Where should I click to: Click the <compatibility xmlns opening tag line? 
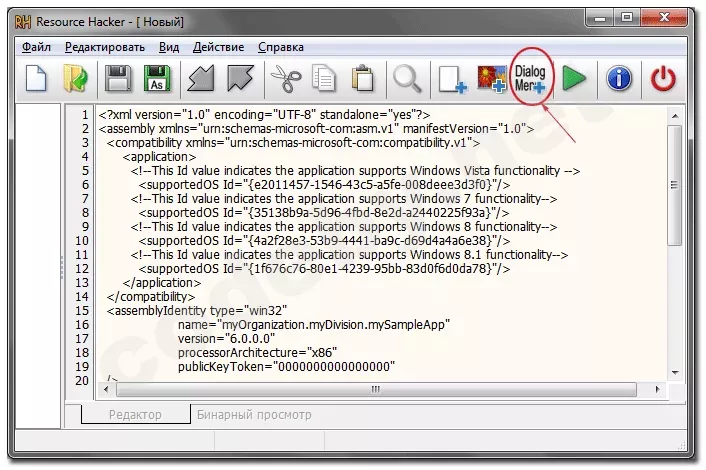[294, 143]
